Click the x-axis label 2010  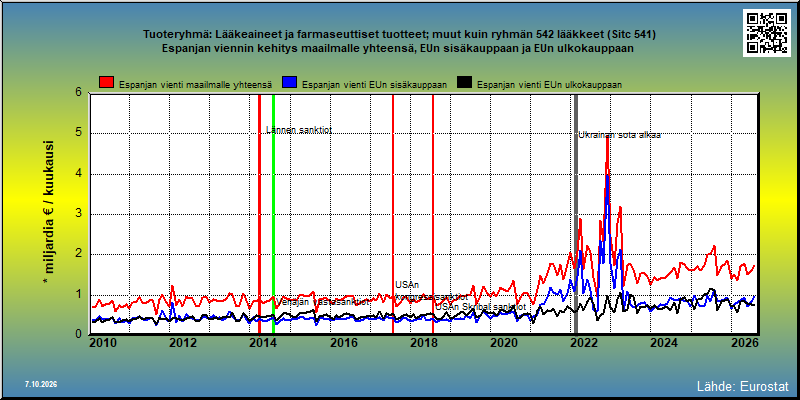[x=103, y=343]
